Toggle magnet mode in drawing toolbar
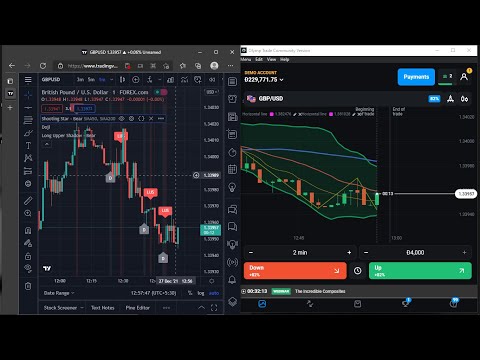The image size is (480, 360). pyautogui.click(x=28, y=230)
